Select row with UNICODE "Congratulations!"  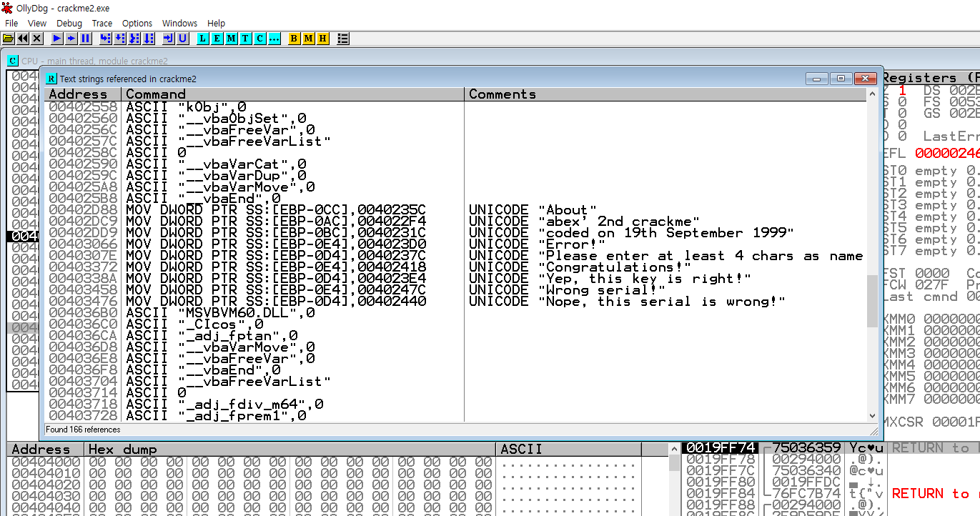(455, 267)
